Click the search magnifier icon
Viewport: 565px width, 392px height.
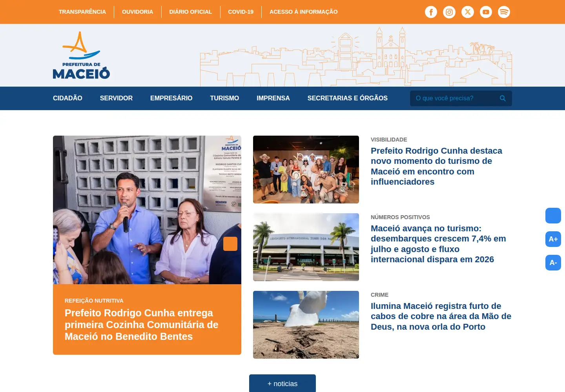click(503, 98)
